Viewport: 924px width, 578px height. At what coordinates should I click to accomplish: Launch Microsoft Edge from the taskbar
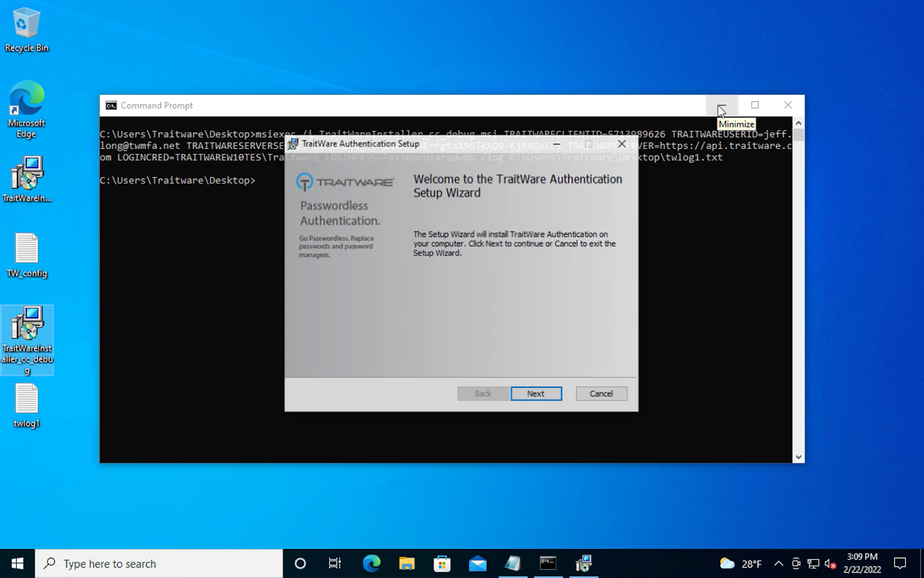click(x=371, y=564)
